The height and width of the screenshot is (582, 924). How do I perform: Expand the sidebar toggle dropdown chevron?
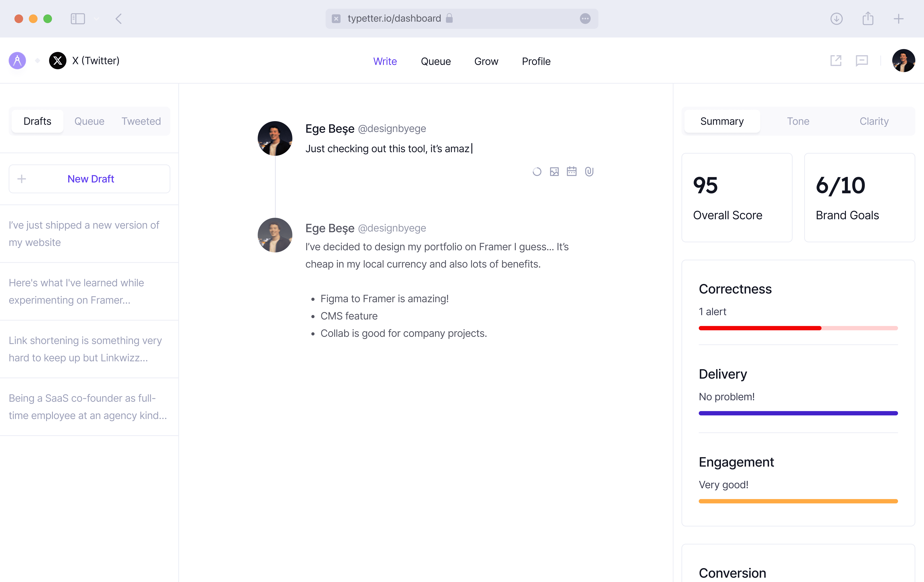pyautogui.click(x=96, y=18)
